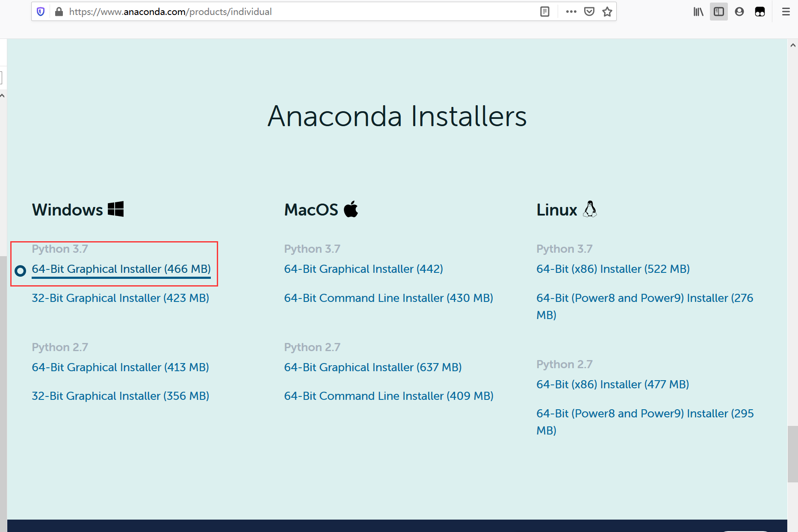
Task: Click the page scrollbar up arrow
Action: click(793, 45)
